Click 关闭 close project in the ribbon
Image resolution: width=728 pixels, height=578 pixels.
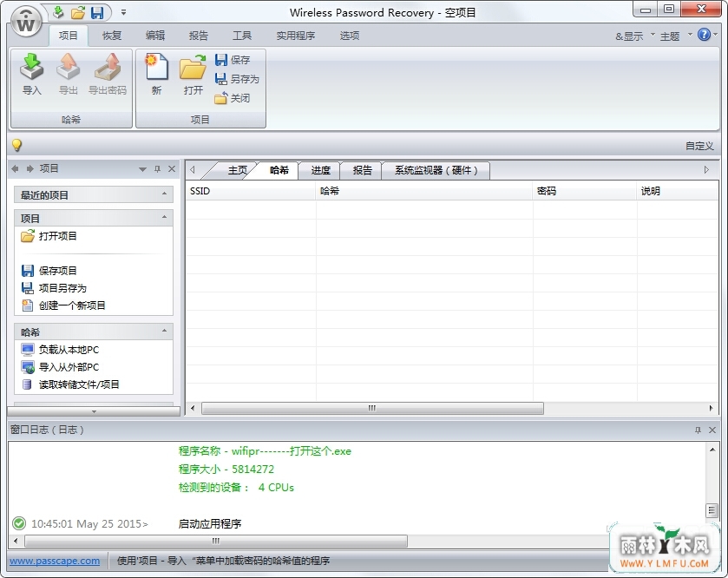tap(233, 98)
